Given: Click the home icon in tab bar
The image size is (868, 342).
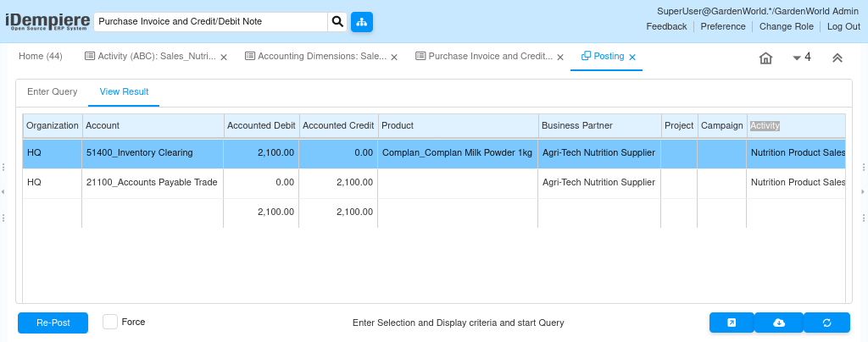Looking at the screenshot, I should click(x=765, y=58).
